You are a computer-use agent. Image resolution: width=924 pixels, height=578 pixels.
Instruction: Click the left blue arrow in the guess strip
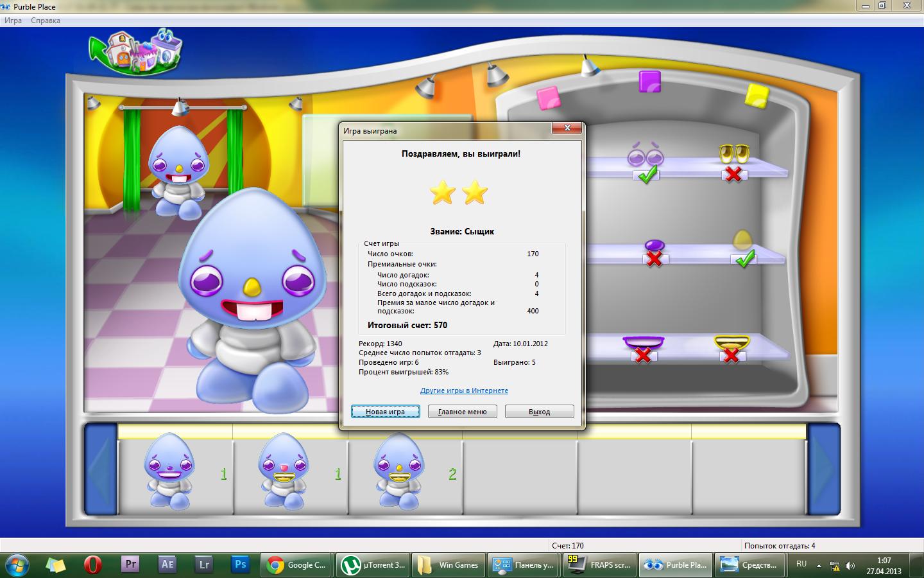click(x=100, y=472)
